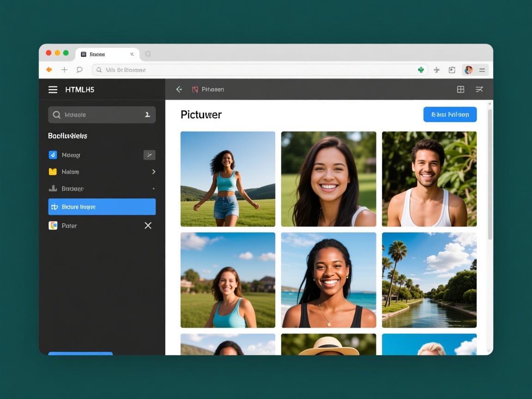The height and width of the screenshot is (399, 532).
Task: Switch to the active browser tab
Action: click(x=102, y=54)
